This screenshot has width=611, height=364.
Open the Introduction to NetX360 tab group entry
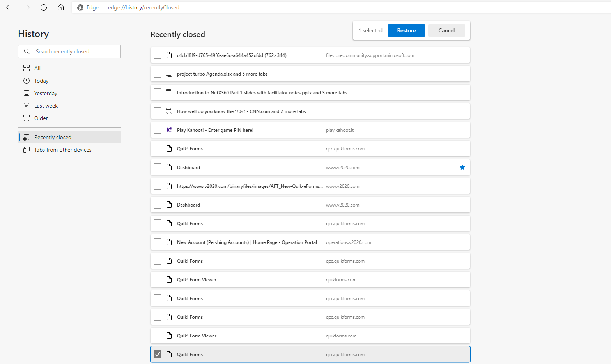click(x=262, y=93)
